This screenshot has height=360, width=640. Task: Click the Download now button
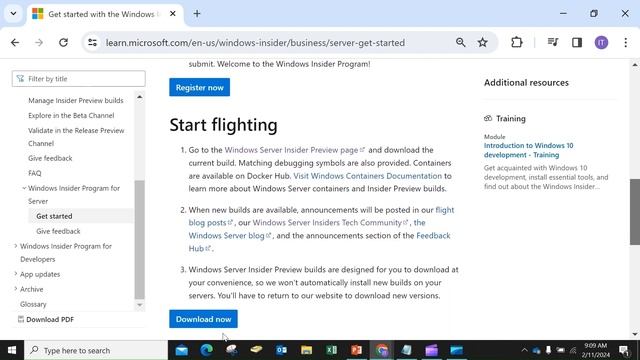(203, 319)
